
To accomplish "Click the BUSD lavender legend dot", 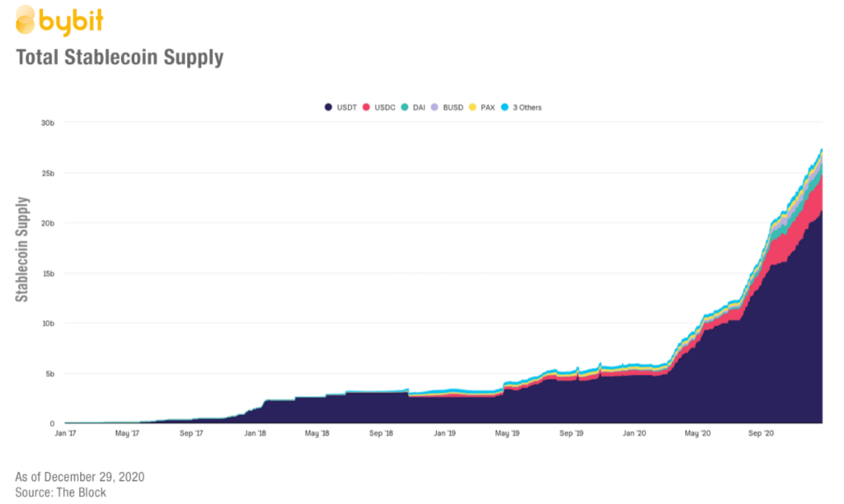I will (434, 107).
